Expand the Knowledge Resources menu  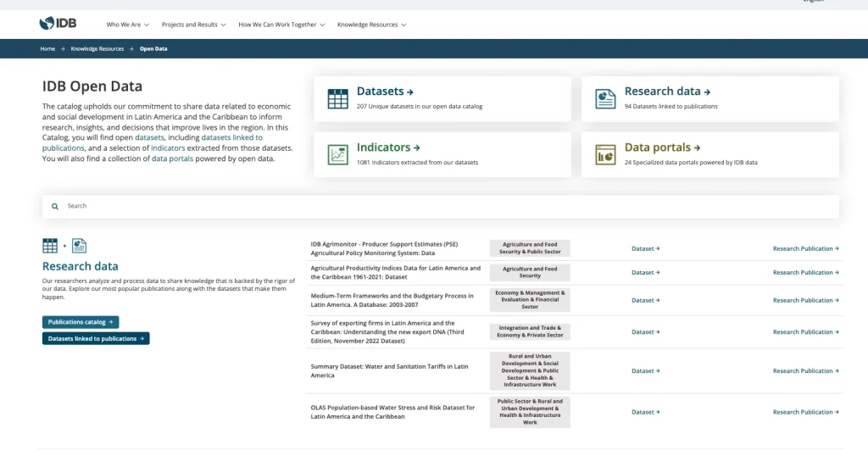click(371, 25)
